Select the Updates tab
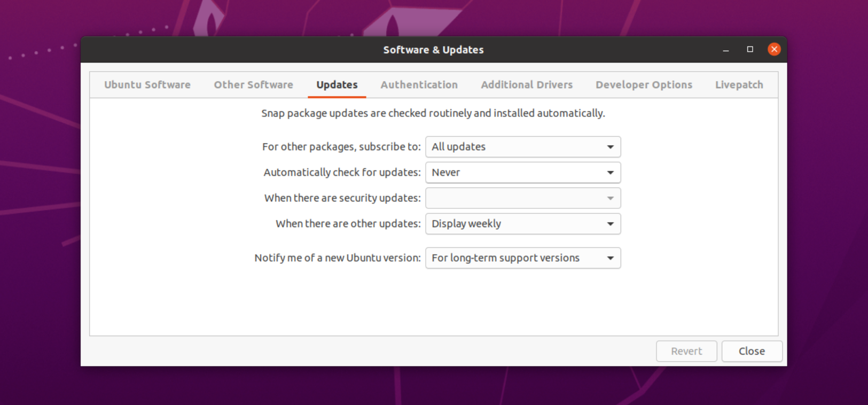Image resolution: width=868 pixels, height=405 pixels. (x=337, y=84)
